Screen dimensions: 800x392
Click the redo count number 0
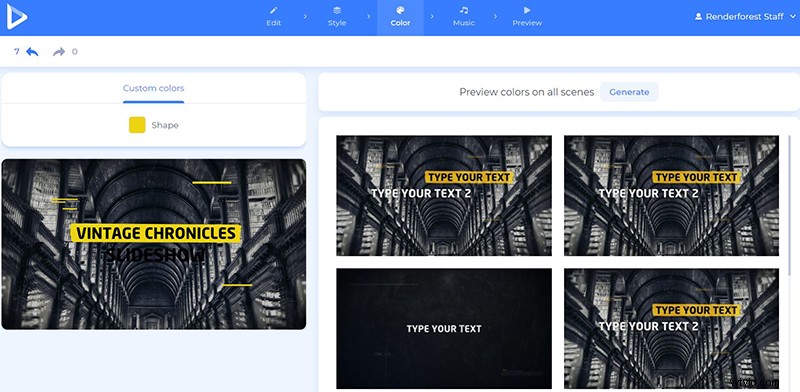click(x=74, y=52)
